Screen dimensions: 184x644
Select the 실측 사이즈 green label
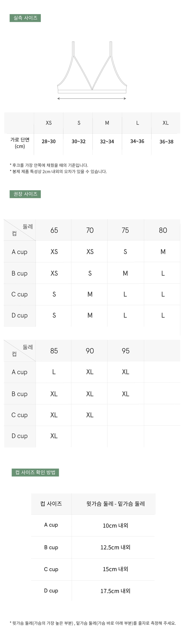(x=25, y=18)
